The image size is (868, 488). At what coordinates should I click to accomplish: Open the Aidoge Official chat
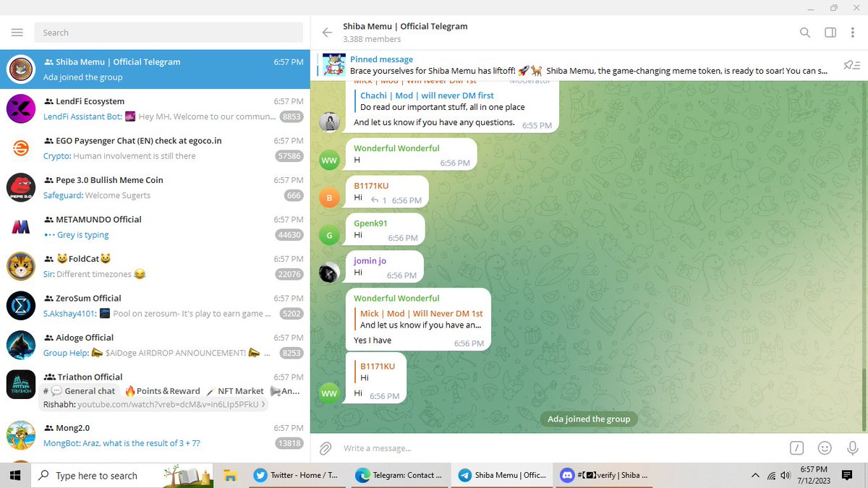coord(155,345)
